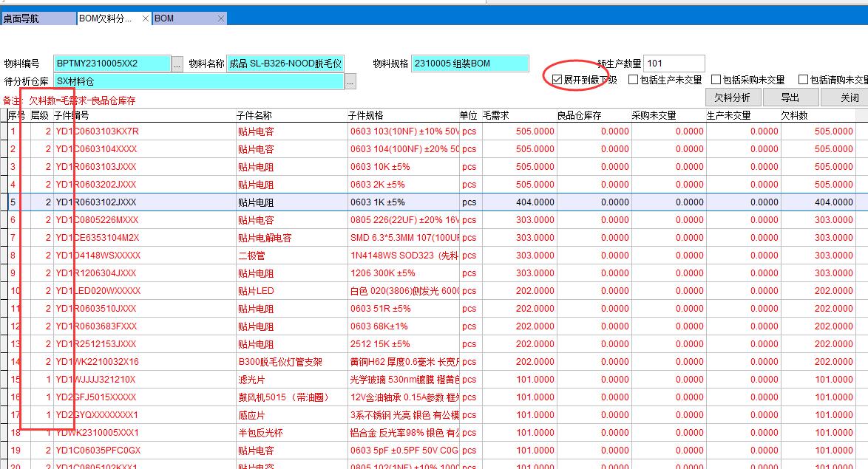Click the 毛需求 column header
This screenshot has width=868, height=469.
tap(495, 115)
